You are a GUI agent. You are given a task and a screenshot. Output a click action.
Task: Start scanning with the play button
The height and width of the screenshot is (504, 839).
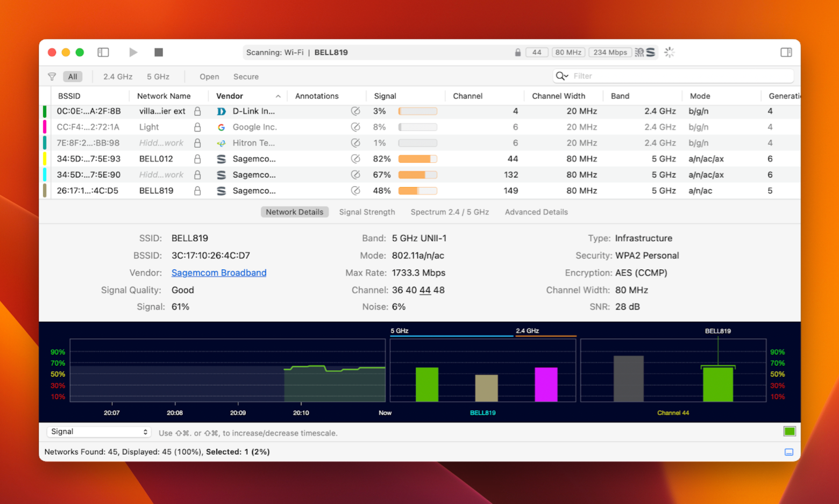(133, 52)
